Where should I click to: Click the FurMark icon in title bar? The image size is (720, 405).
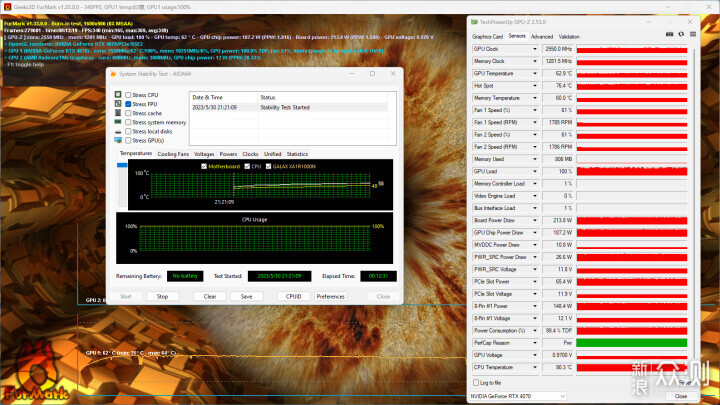coord(7,7)
